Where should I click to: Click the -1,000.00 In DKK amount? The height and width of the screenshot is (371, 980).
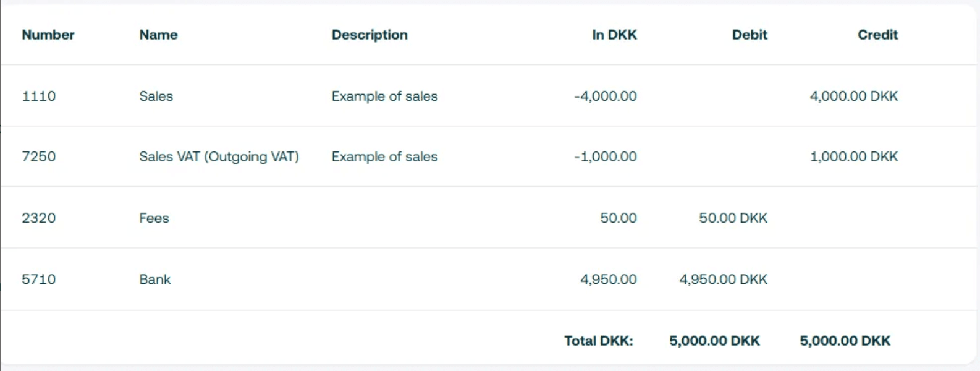coord(605,156)
